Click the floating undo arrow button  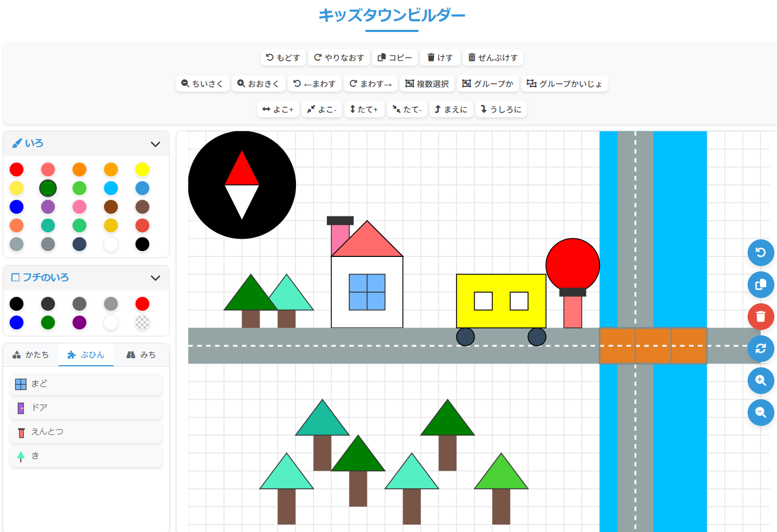pos(760,253)
